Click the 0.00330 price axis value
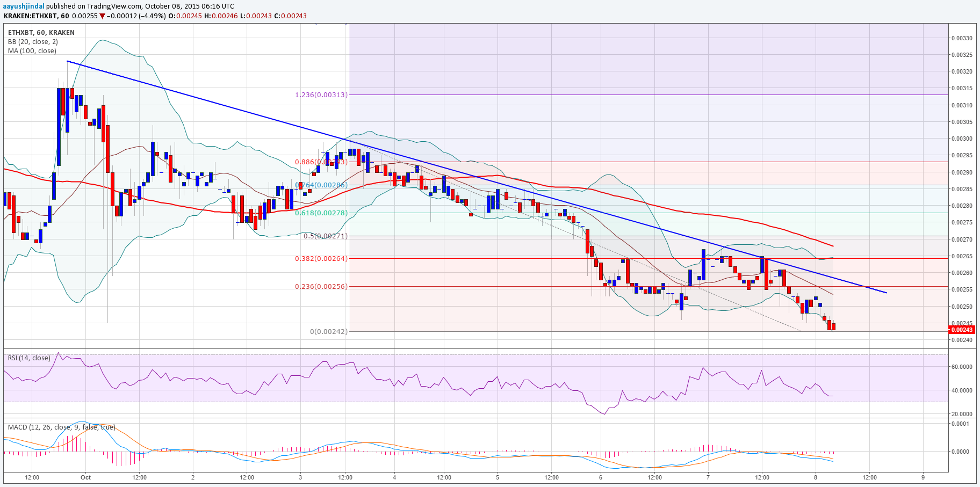Viewport: 980px width, 487px height. click(x=962, y=38)
